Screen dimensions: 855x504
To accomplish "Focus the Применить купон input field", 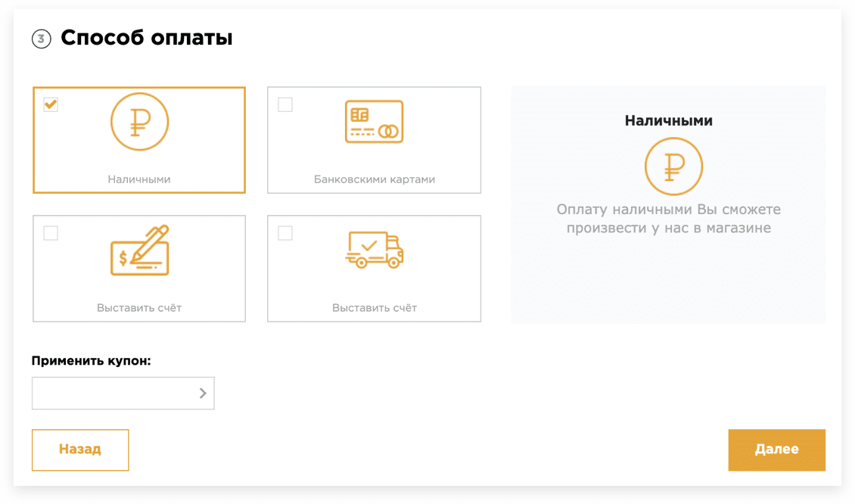I will point(113,393).
